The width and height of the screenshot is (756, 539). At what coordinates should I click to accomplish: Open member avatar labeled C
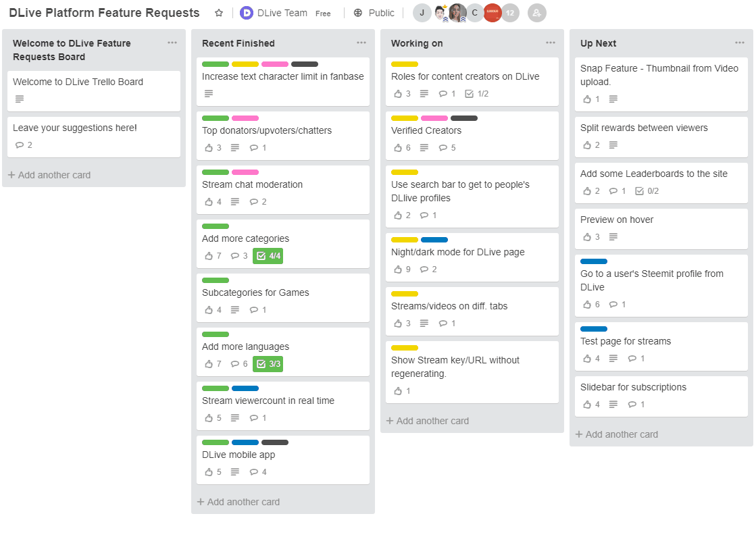coord(474,13)
